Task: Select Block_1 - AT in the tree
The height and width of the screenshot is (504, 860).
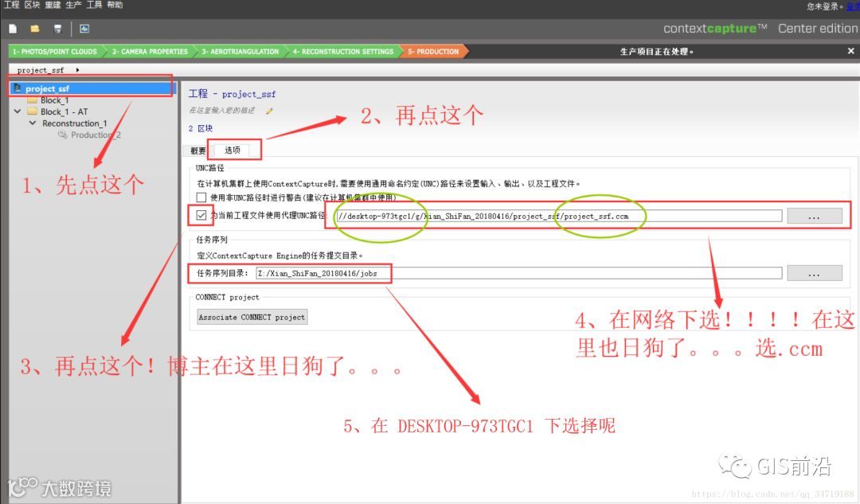Action: (x=64, y=111)
